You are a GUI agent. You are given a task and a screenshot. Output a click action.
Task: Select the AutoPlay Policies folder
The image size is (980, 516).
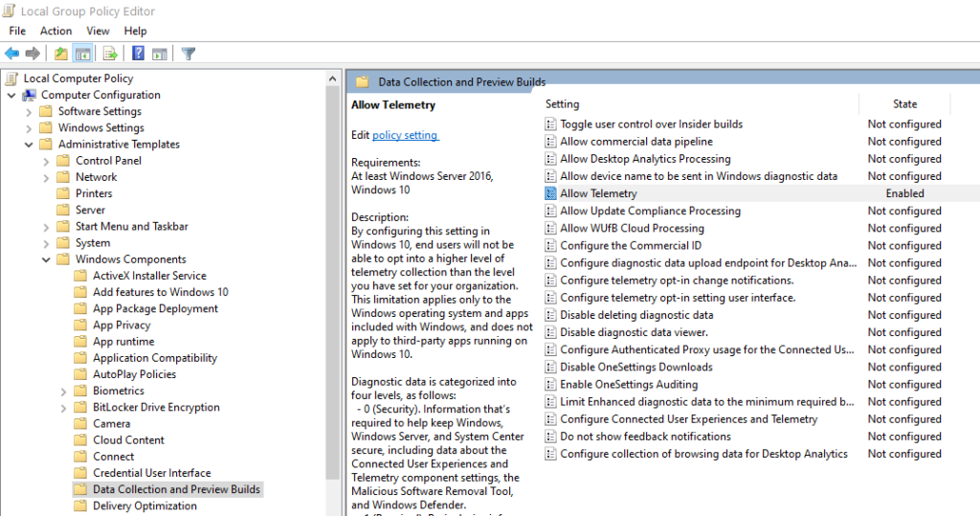tap(134, 374)
